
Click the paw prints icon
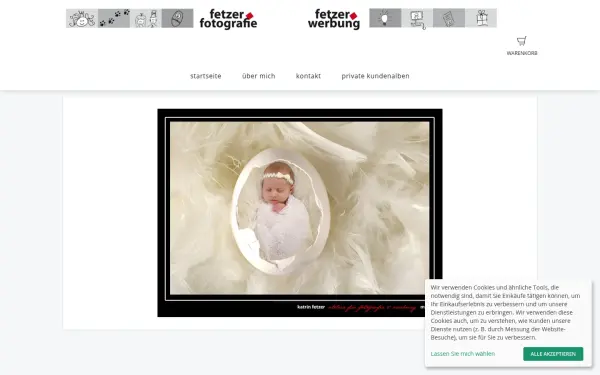pos(114,18)
